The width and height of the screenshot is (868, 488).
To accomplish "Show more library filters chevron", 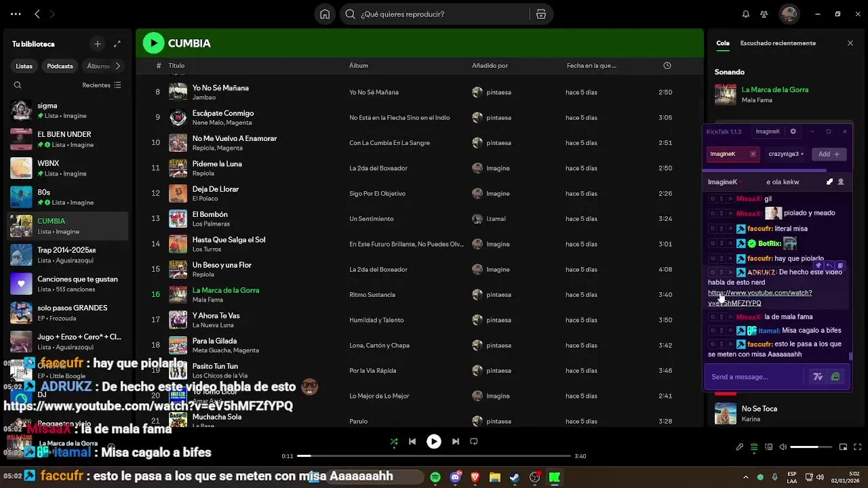I will 117,66.
